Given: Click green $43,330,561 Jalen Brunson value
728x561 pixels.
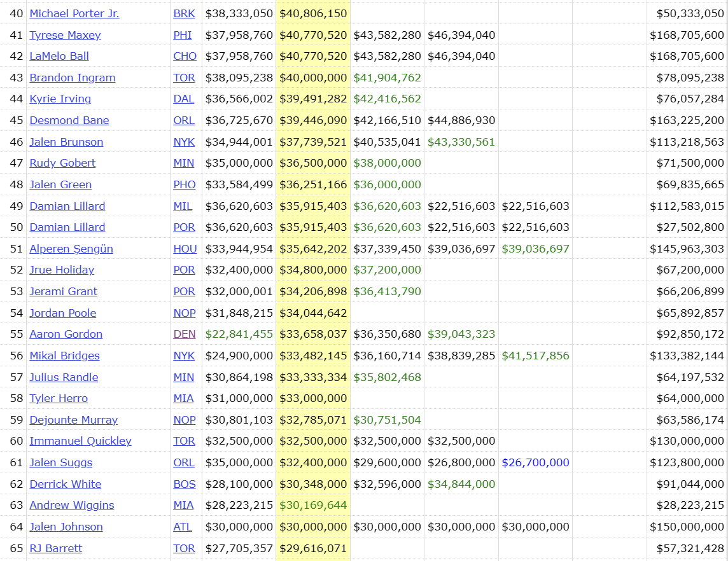Looking at the screenshot, I should point(461,142).
